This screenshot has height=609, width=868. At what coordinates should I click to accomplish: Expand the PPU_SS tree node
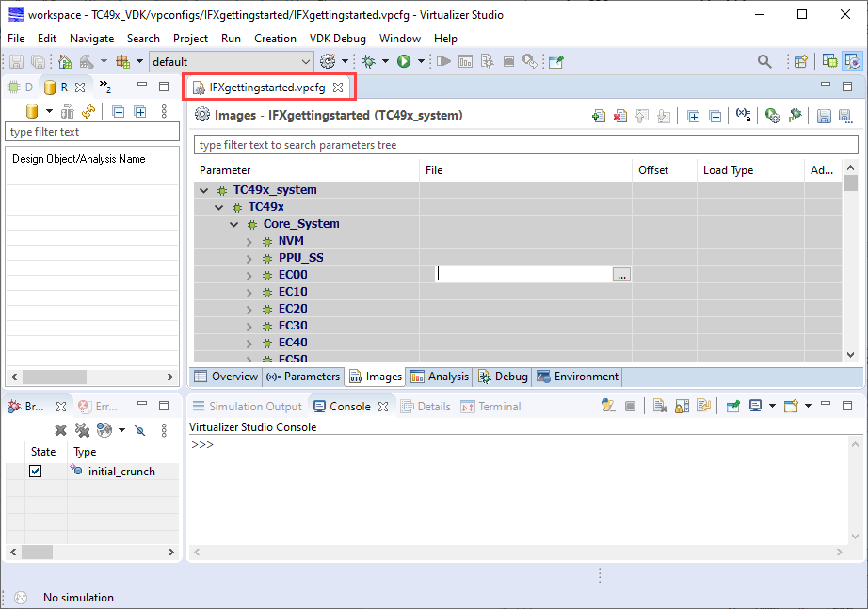click(249, 258)
